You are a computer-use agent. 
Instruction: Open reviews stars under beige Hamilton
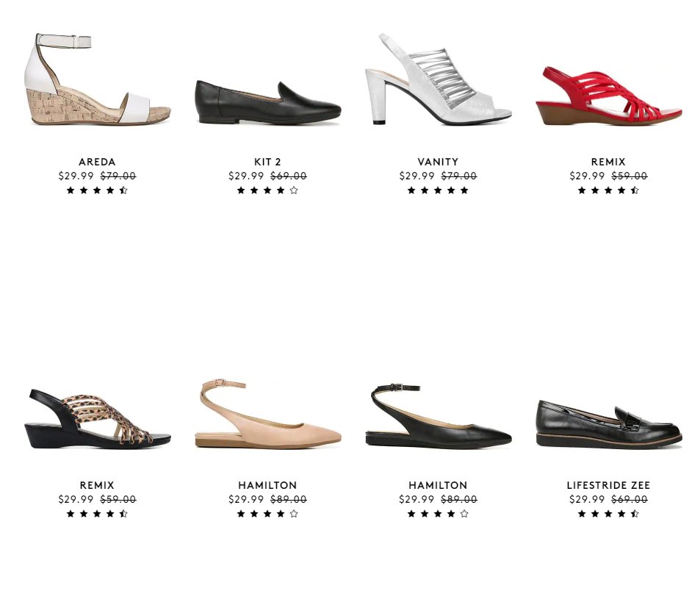267,514
